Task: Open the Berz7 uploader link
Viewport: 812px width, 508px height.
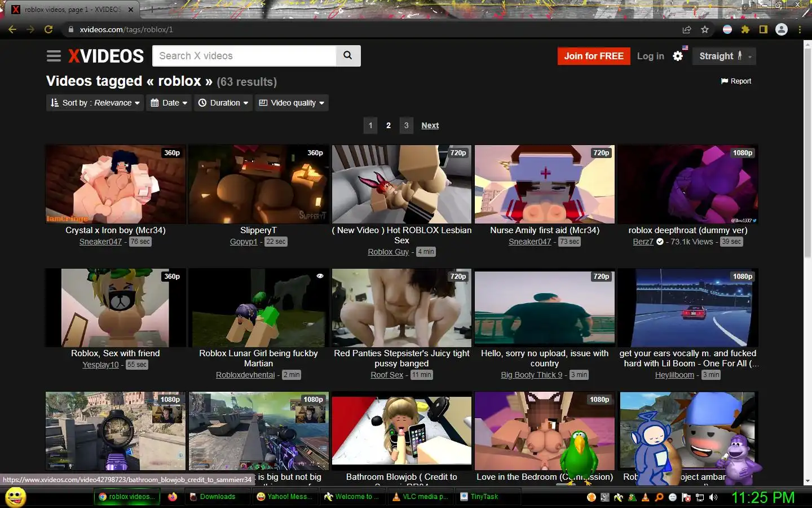Action: coord(643,242)
